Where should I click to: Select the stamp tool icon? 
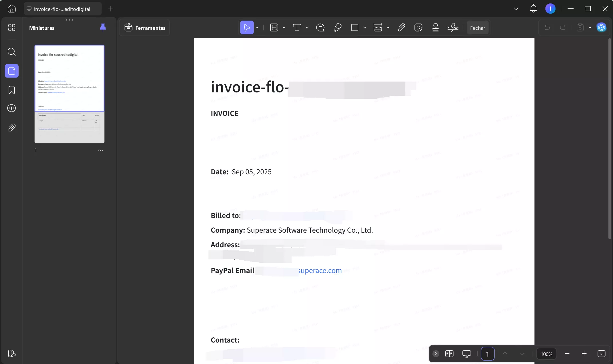436,27
